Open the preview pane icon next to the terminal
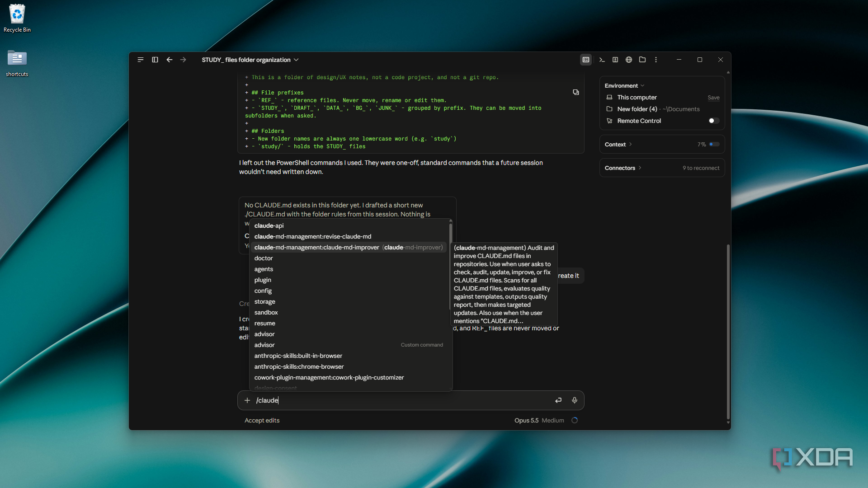The height and width of the screenshot is (488, 868). click(x=615, y=60)
